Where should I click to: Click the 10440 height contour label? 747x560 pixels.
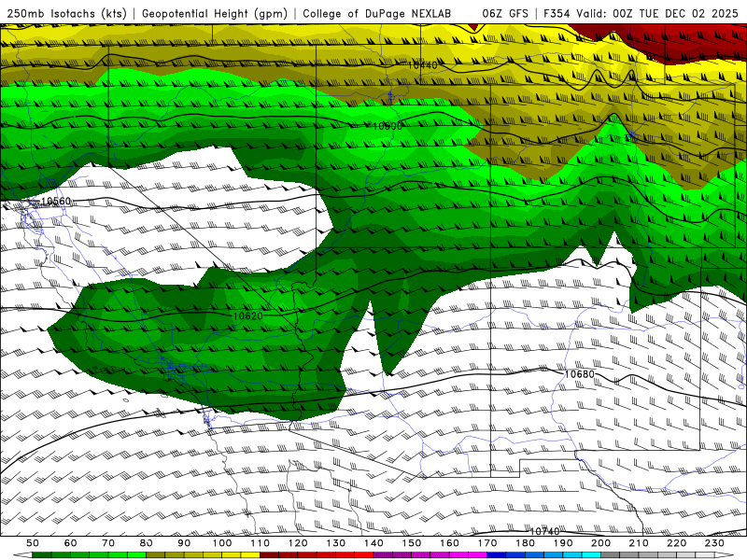tap(422, 65)
